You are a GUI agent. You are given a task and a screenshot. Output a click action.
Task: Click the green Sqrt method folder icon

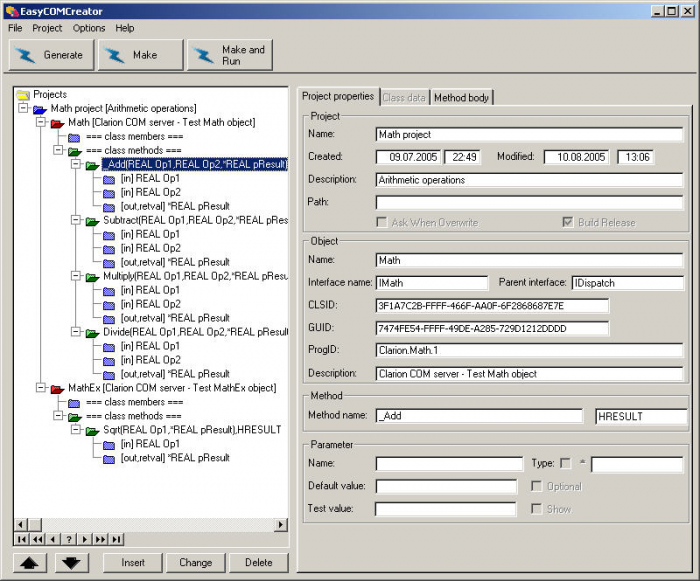[92, 431]
